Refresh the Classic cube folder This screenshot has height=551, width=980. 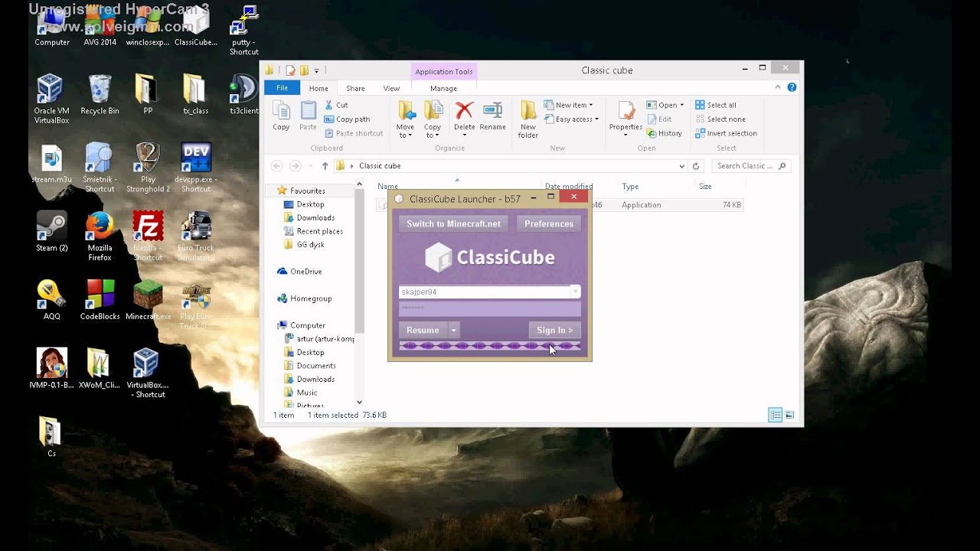pyautogui.click(x=696, y=166)
